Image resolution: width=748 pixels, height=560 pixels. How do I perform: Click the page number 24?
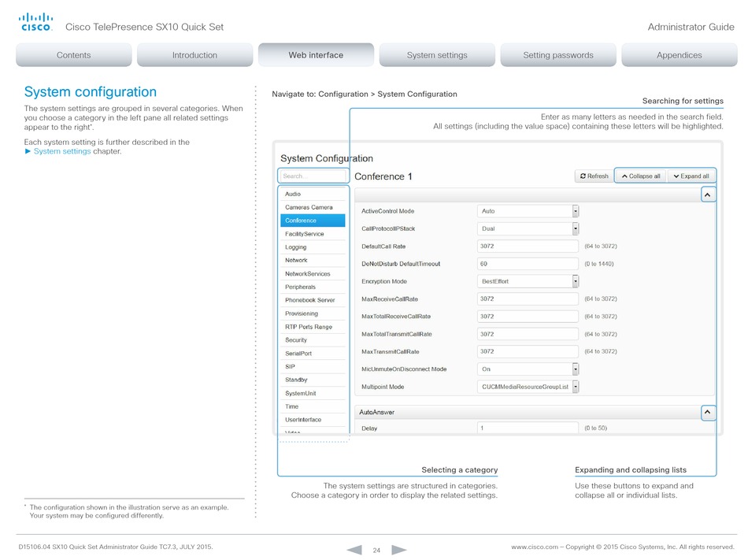point(376,551)
